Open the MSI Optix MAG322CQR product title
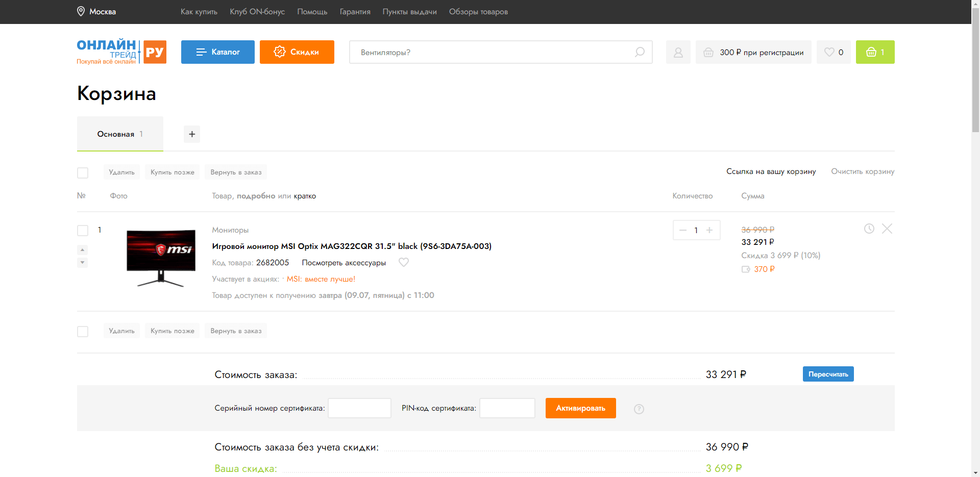980x477 pixels. pyautogui.click(x=352, y=246)
